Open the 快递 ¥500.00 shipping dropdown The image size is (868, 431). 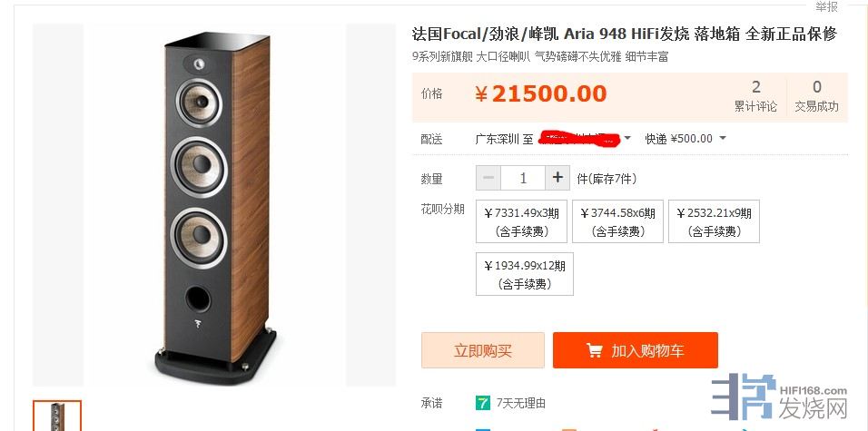click(686, 138)
